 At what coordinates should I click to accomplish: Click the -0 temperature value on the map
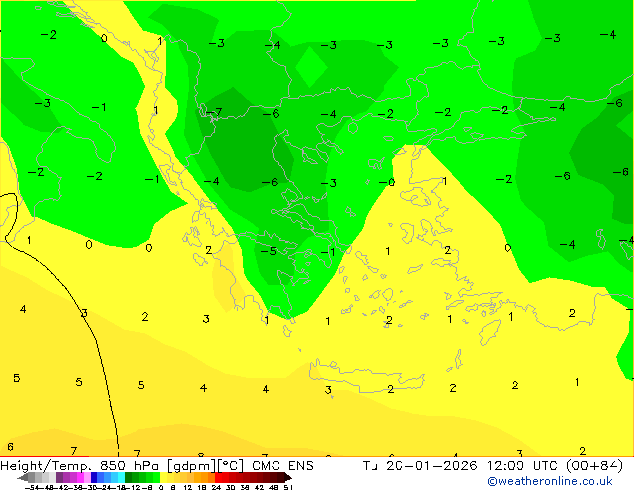tap(387, 182)
